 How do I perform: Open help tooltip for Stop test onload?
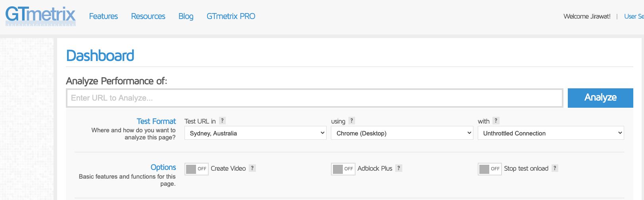coord(555,168)
